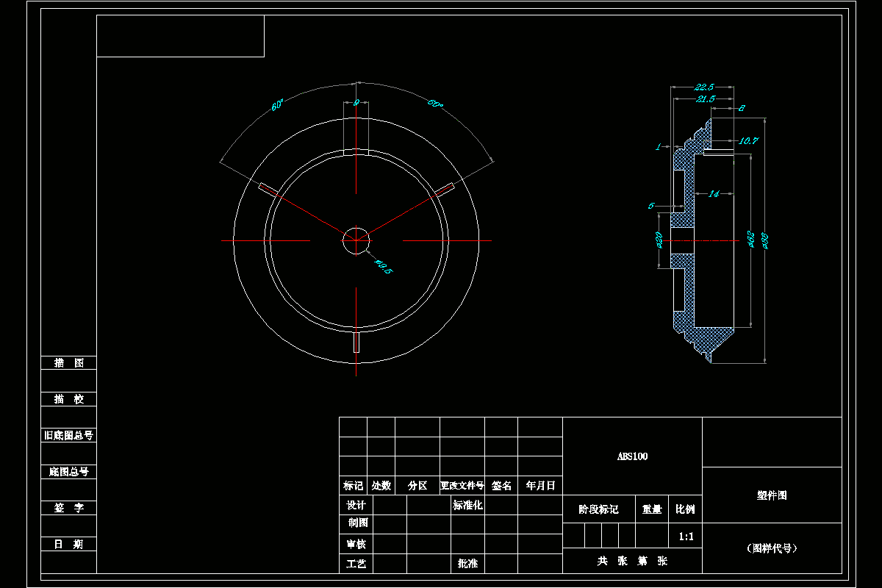The height and width of the screenshot is (588, 882).
Task: Click the 处数 title block cell
Action: click(381, 486)
